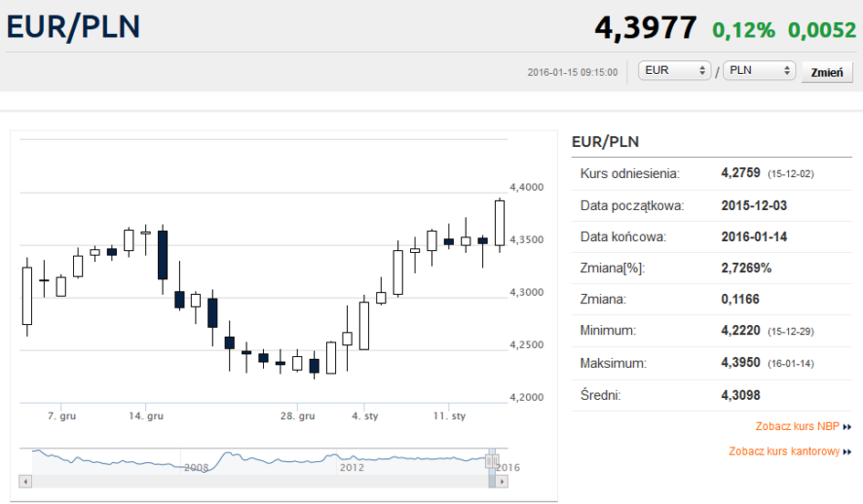Click the 2016 label in the navigator
863x504 pixels.
pos(508,467)
